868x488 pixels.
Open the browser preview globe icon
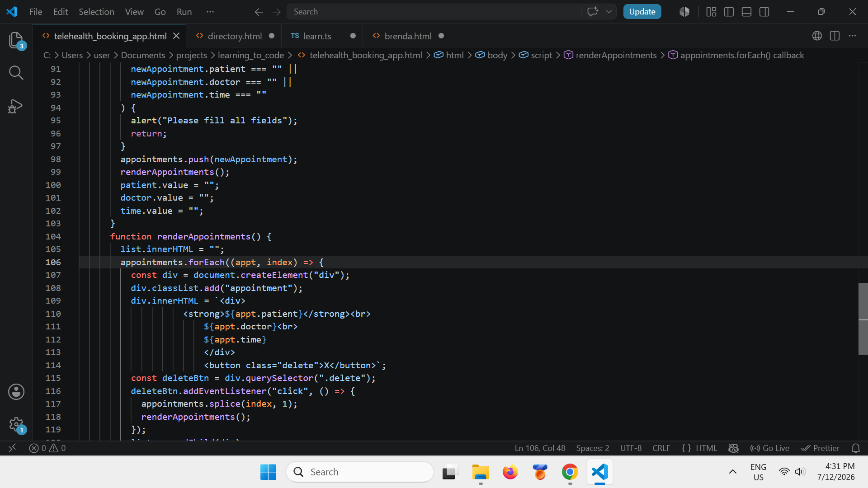[817, 36]
